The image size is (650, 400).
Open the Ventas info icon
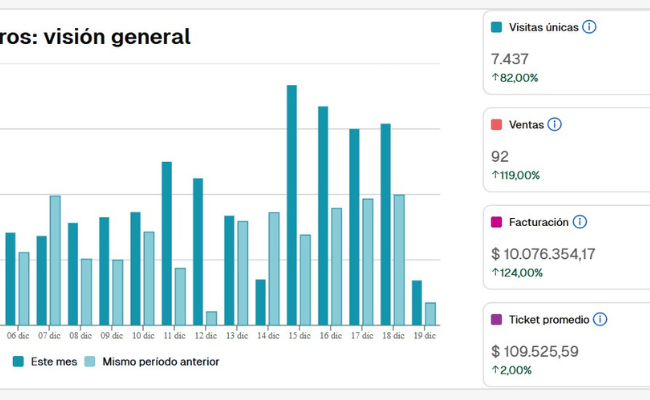pyautogui.click(x=554, y=124)
